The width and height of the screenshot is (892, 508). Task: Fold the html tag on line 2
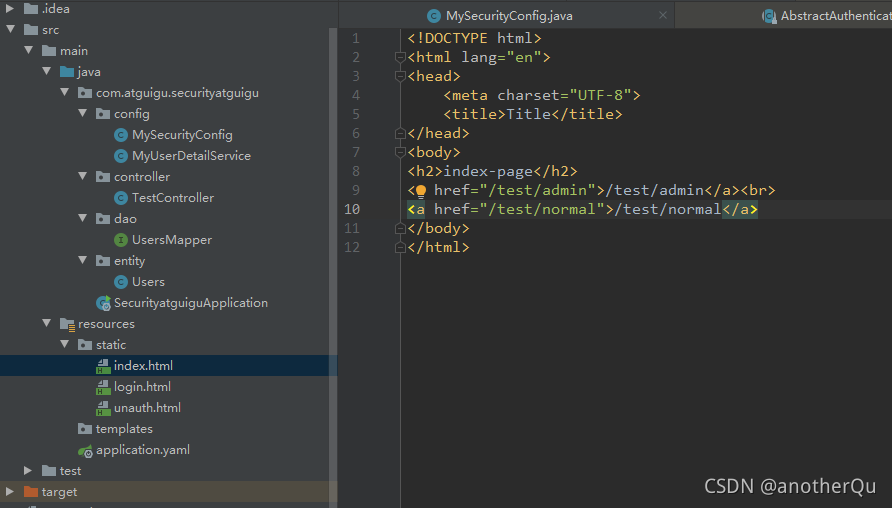coord(400,57)
